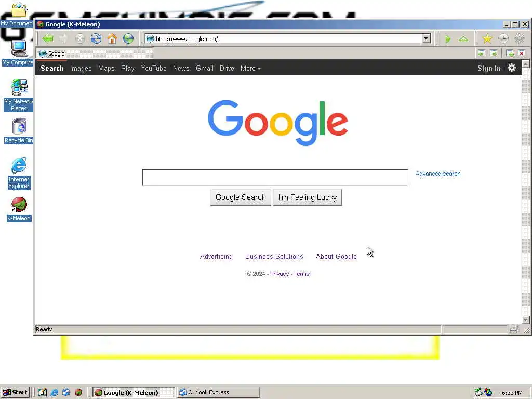
Task: Close current tab with the red X
Action: pyautogui.click(x=522, y=54)
